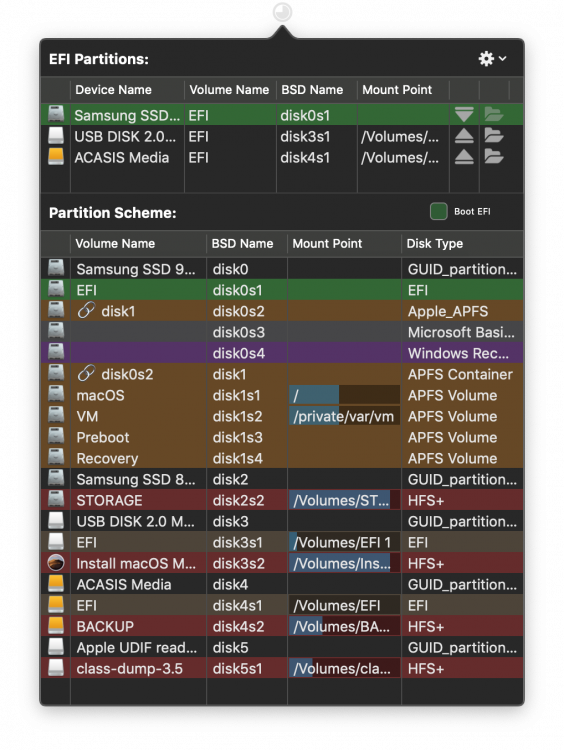The image size is (564, 750).
Task: Mount the Samsung SSD EFI partition
Action: (464, 115)
